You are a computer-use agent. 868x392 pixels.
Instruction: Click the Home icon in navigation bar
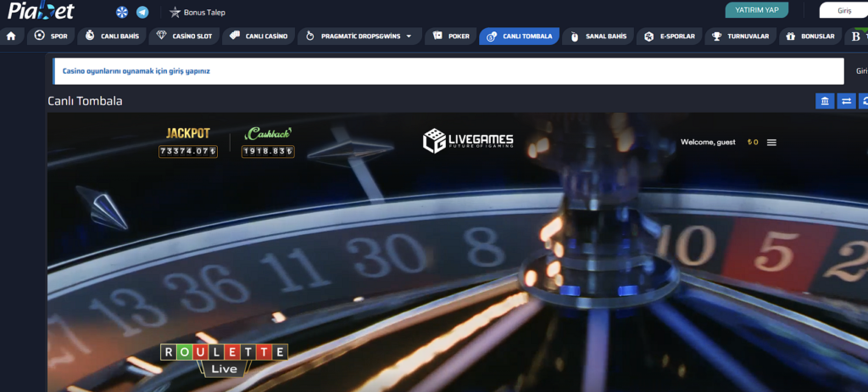11,36
